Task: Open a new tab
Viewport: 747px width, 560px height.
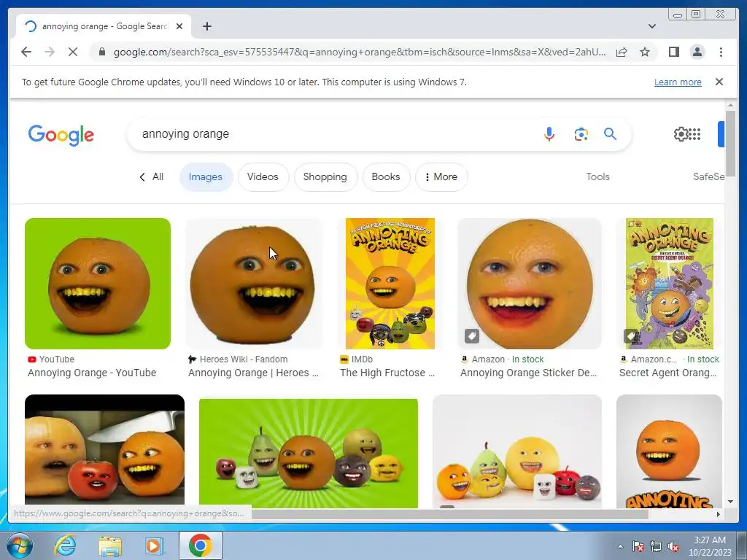Action: [206, 26]
